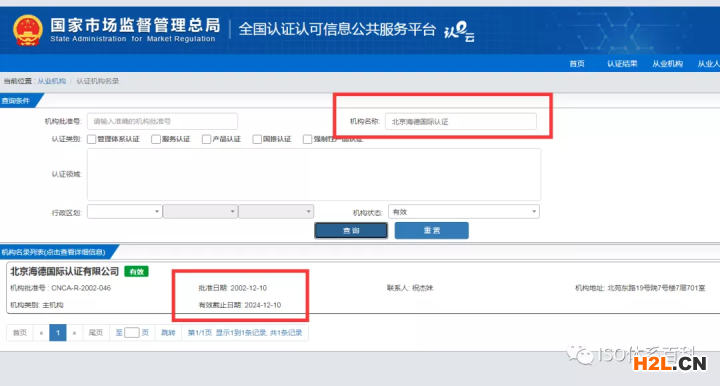Click 机构类别 主机构 text
Image resolution: width=720 pixels, height=386 pixels.
tap(37, 305)
